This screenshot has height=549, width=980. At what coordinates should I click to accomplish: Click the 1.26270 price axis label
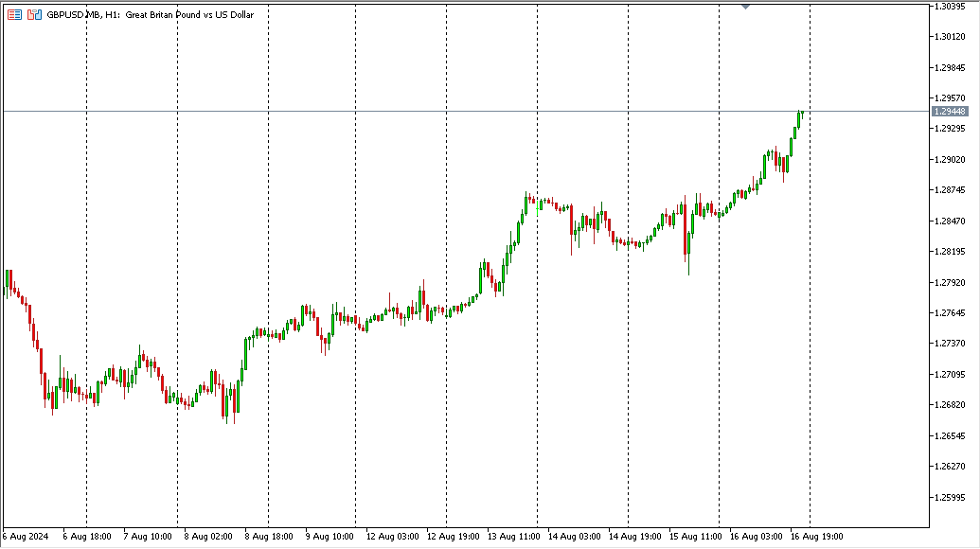(x=950, y=467)
